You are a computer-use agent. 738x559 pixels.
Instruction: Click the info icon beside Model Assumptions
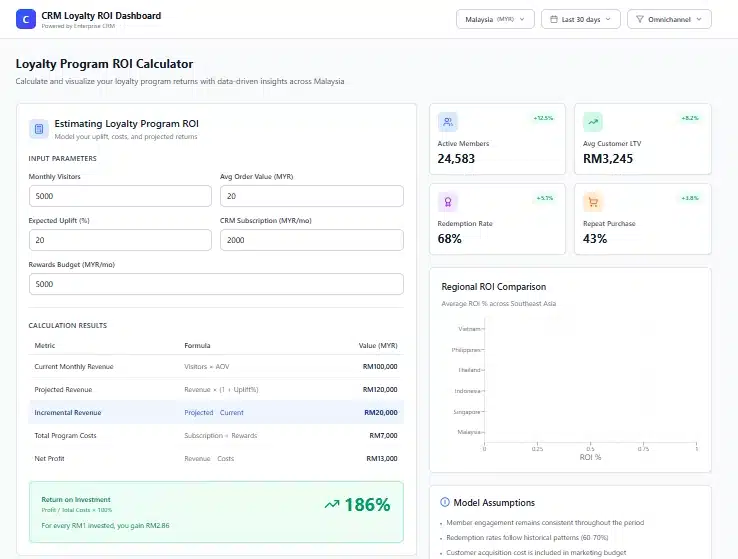coord(445,502)
